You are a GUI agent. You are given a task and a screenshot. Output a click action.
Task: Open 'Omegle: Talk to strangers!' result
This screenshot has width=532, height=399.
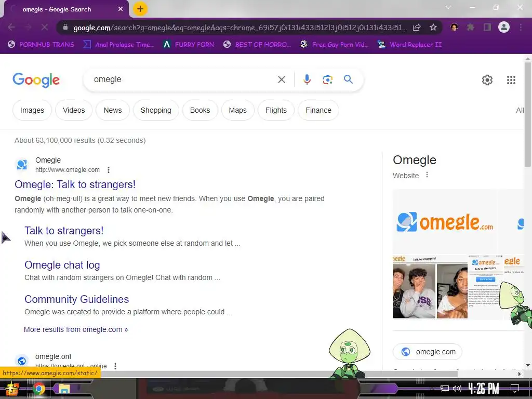[75, 184]
